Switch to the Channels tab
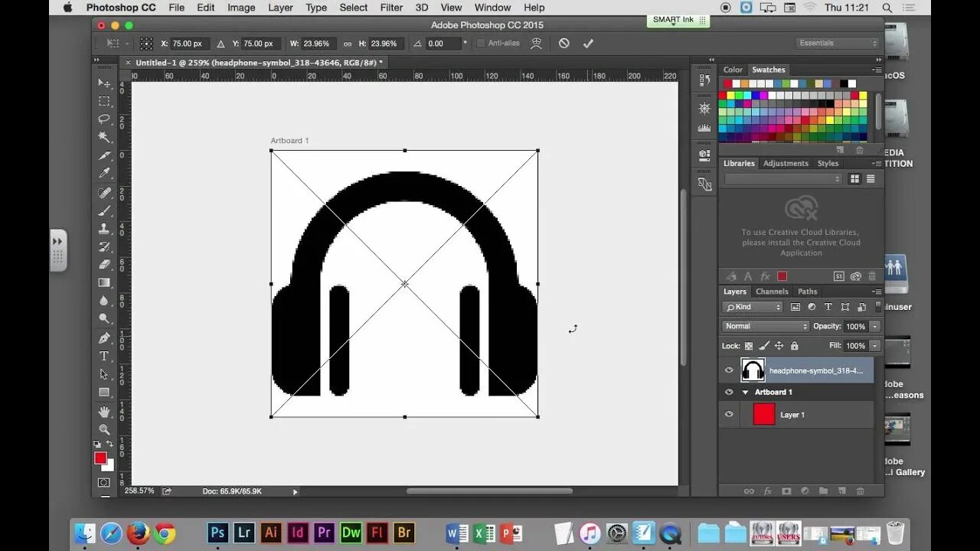Viewport: 980px width, 551px height. 772,292
